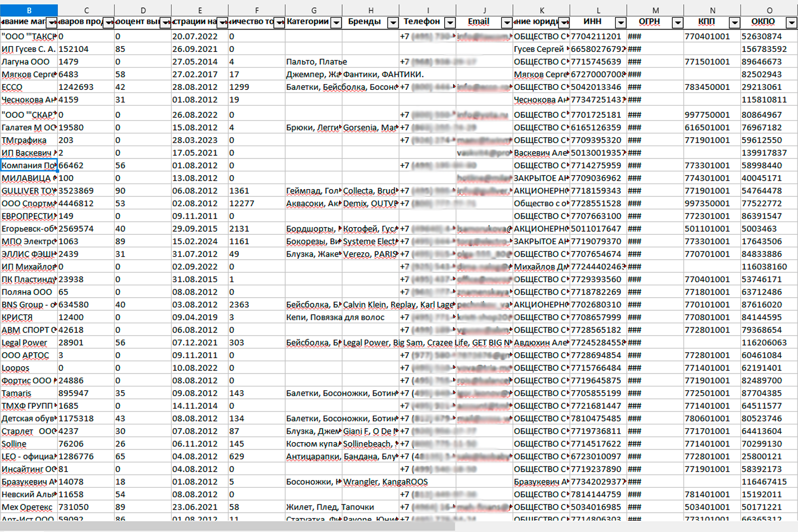The image size is (798, 532).
Task: Click the cell with date 15.02.2024
Action: pyautogui.click(x=199, y=242)
